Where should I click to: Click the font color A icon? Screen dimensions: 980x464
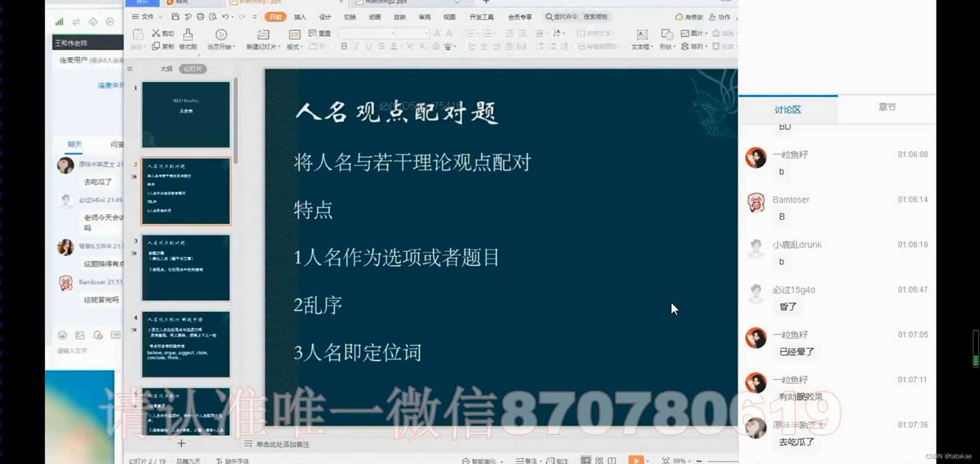pyautogui.click(x=394, y=46)
